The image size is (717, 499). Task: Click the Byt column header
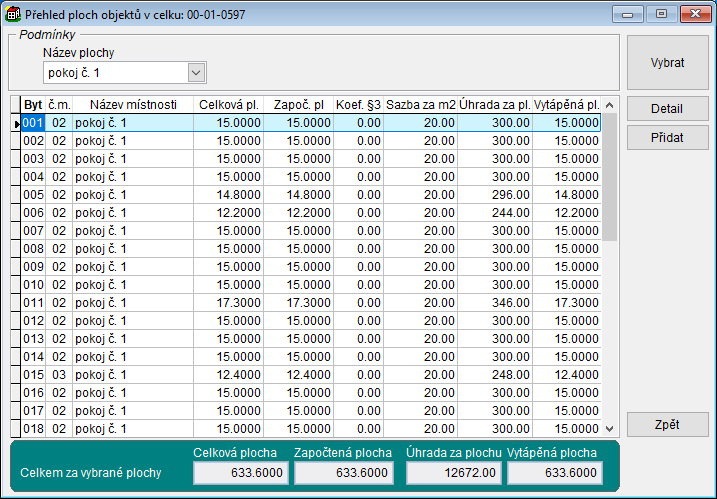(x=33, y=104)
